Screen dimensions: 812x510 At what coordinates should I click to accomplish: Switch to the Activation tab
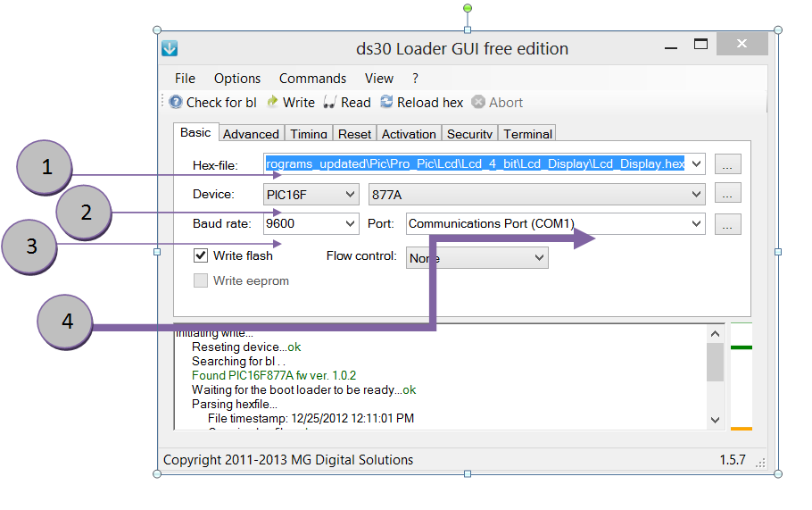tap(409, 134)
